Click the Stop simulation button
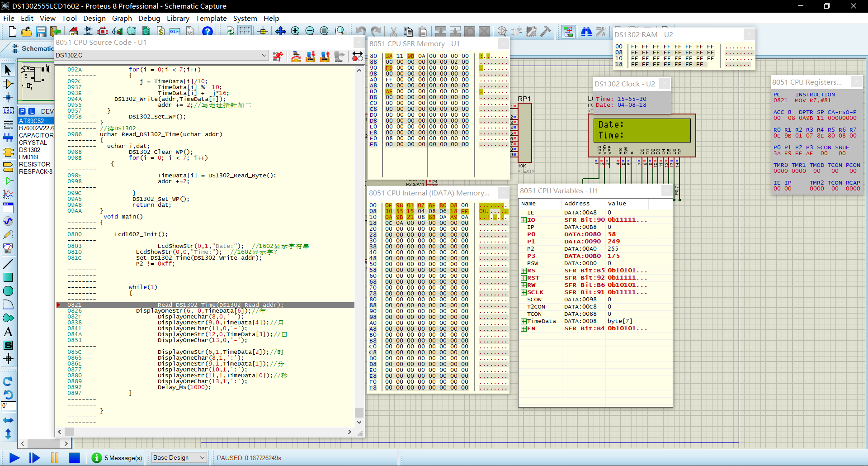 (x=75, y=458)
